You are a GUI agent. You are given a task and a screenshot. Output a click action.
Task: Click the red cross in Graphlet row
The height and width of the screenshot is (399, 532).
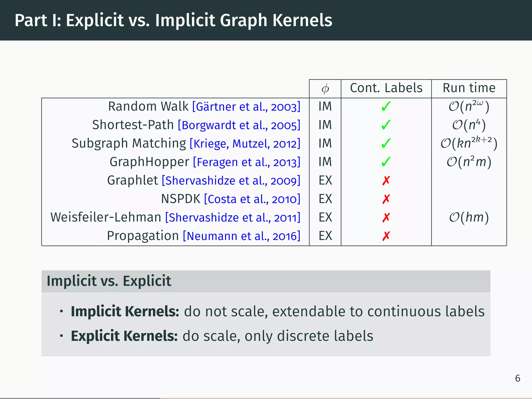pyautogui.click(x=386, y=180)
